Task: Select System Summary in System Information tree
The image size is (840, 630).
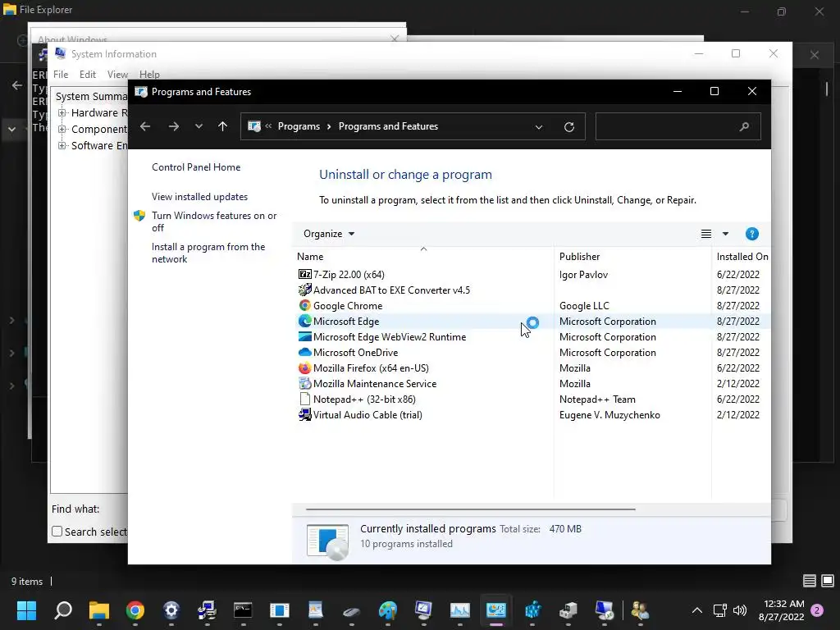Action: click(91, 97)
